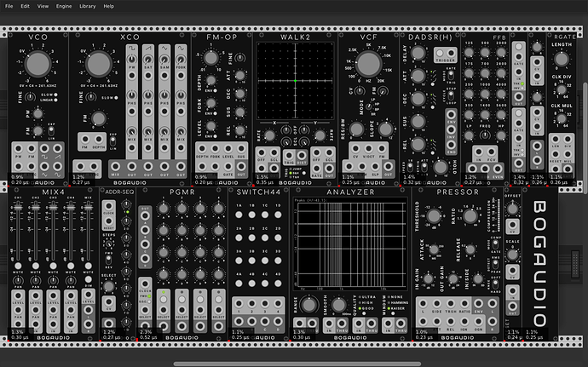Click the DADSR(H) HOLD knob

coord(441,167)
